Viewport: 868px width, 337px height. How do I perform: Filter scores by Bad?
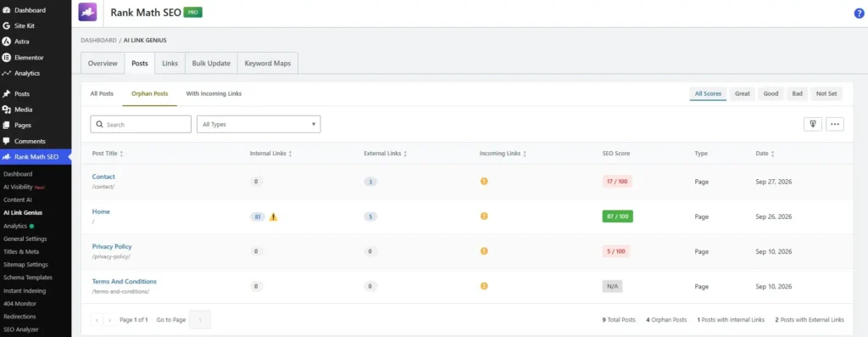coord(797,93)
